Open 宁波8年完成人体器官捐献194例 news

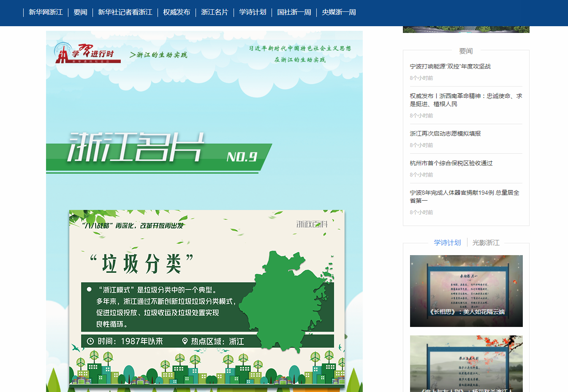point(465,196)
